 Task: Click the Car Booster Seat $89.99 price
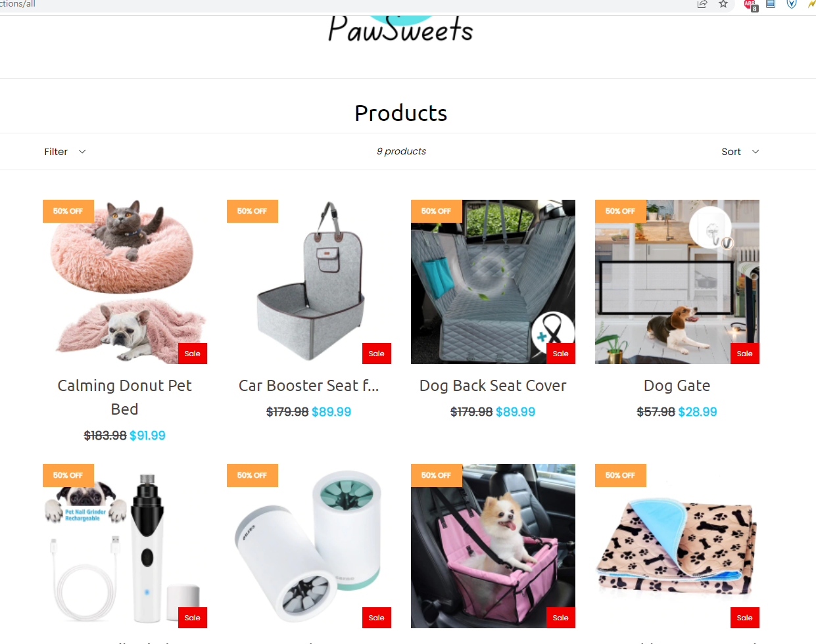[331, 412]
